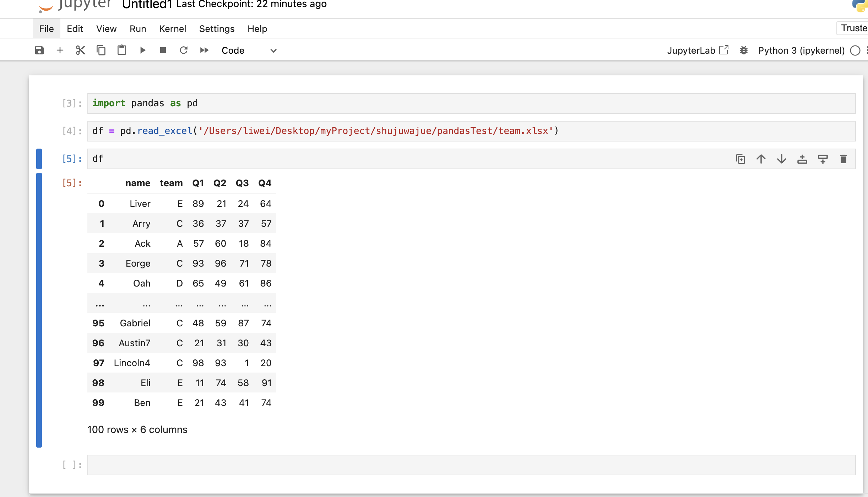Viewport: 868px width, 497px height.
Task: Delete cell 5 with trash icon
Action: tap(843, 159)
